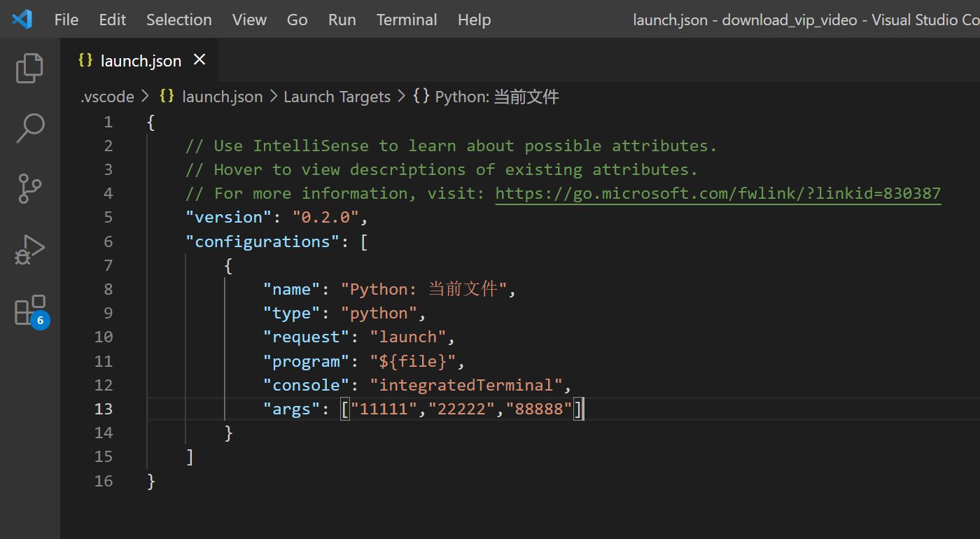Open the Extensions view with badge 6

[30, 310]
